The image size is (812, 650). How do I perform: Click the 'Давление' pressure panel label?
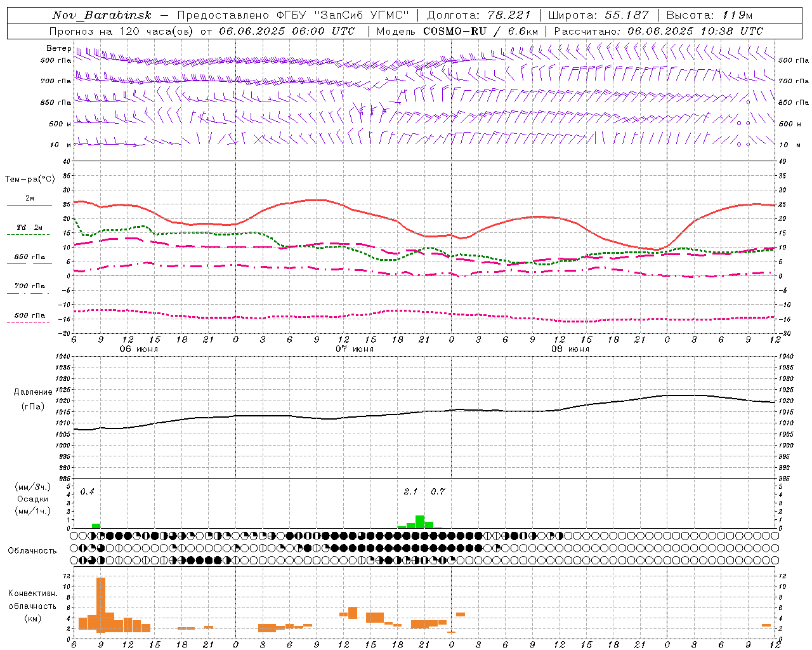point(33,392)
